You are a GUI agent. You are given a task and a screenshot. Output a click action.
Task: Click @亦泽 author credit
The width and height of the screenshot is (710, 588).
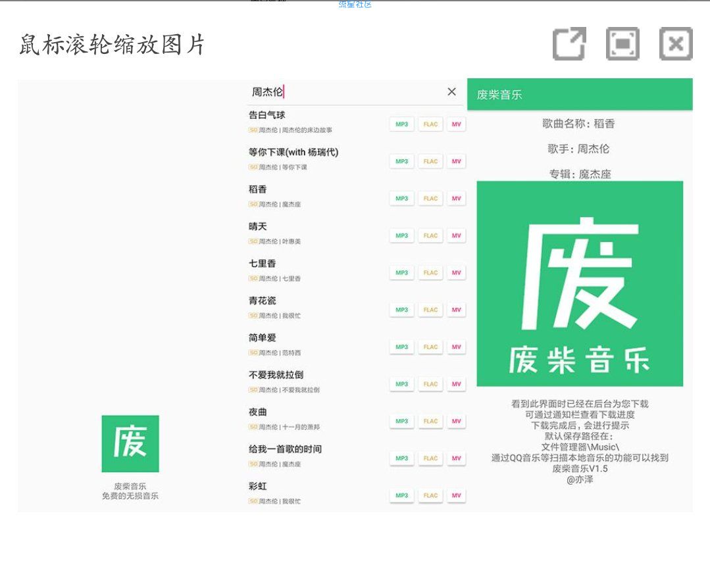580,479
